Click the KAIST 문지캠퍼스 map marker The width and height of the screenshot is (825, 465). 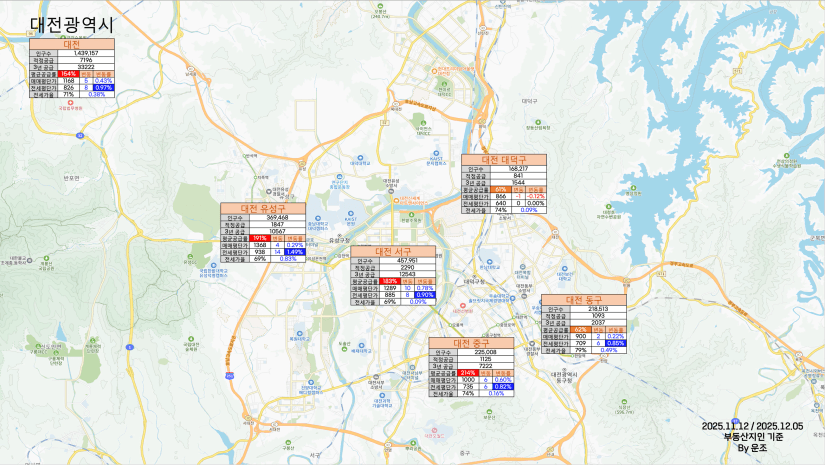pos(436,153)
